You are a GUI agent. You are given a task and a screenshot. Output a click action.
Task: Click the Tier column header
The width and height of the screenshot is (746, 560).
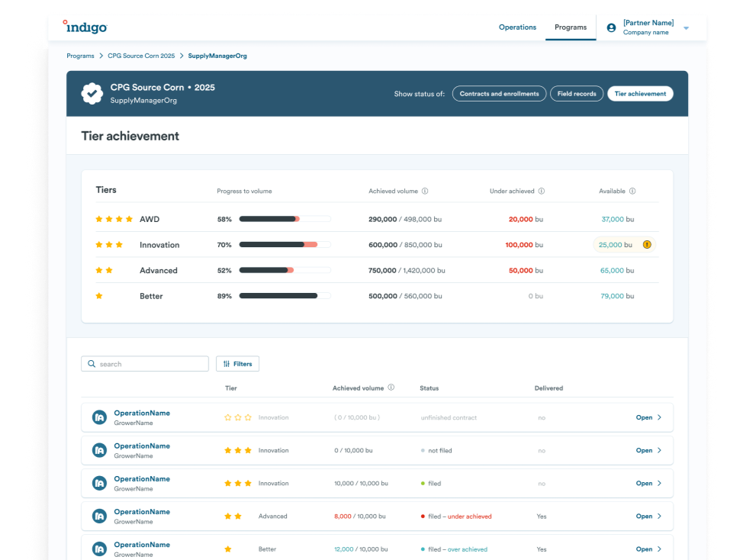pos(231,388)
